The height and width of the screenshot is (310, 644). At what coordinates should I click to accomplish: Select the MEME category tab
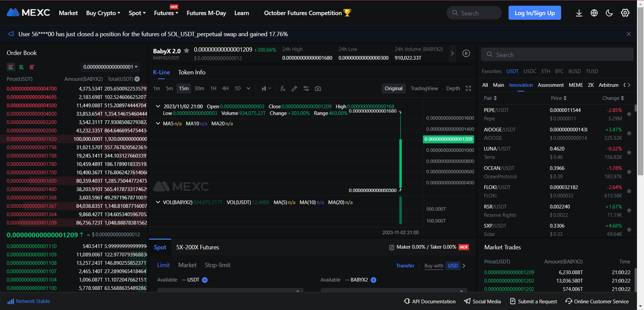(575, 85)
